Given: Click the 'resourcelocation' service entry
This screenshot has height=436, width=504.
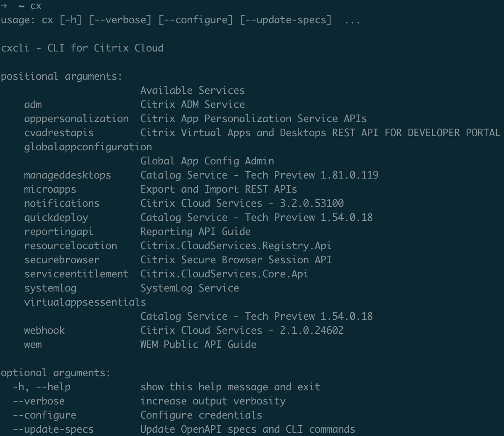Looking at the screenshot, I should [71, 246].
